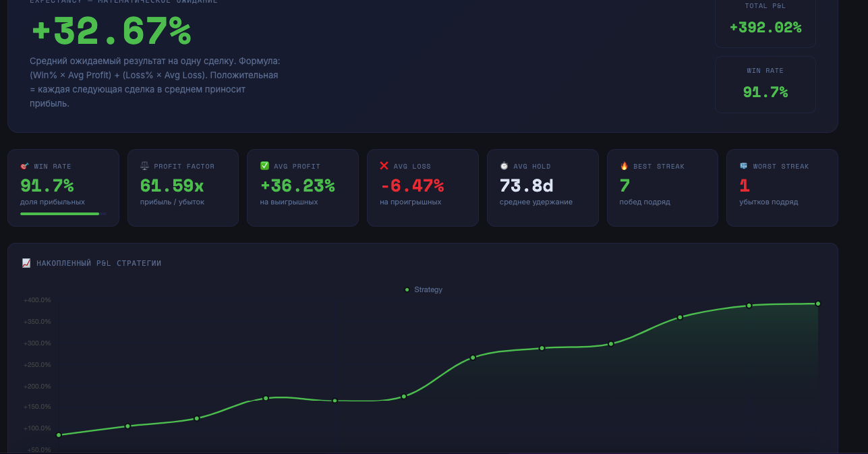Viewport: 868px width, 454px height.
Task: Click the +150.0% y-axis label
Action: (37, 407)
